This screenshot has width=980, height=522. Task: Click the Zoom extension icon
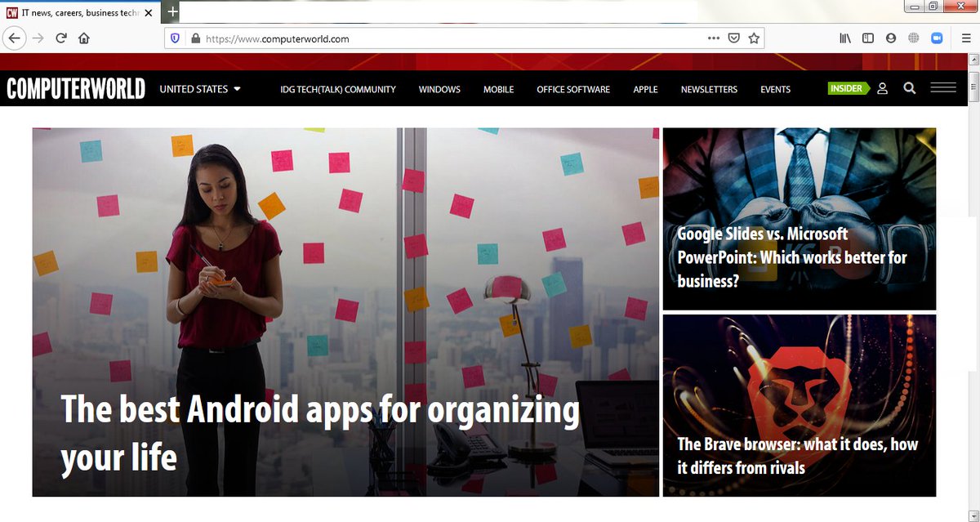pyautogui.click(x=936, y=38)
